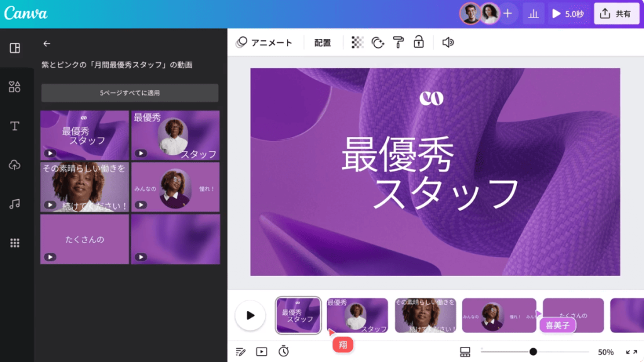
Task: Click the 共有 share button
Action: point(616,14)
